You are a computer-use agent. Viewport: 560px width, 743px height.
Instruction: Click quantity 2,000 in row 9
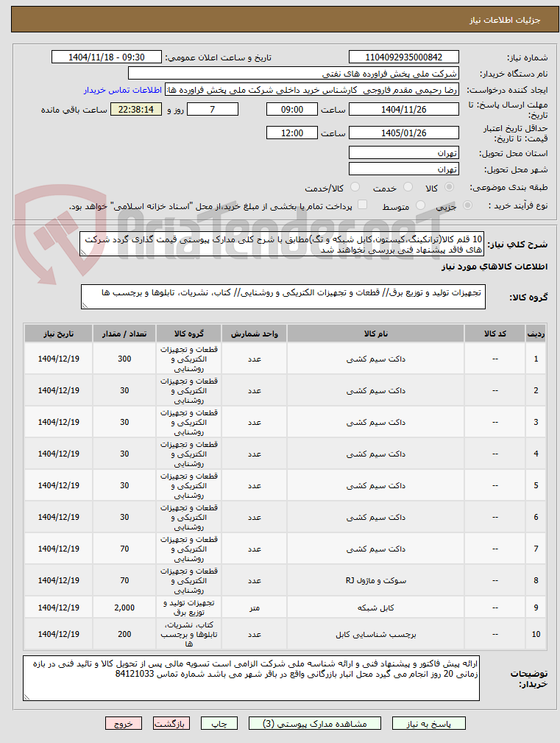pyautogui.click(x=124, y=608)
